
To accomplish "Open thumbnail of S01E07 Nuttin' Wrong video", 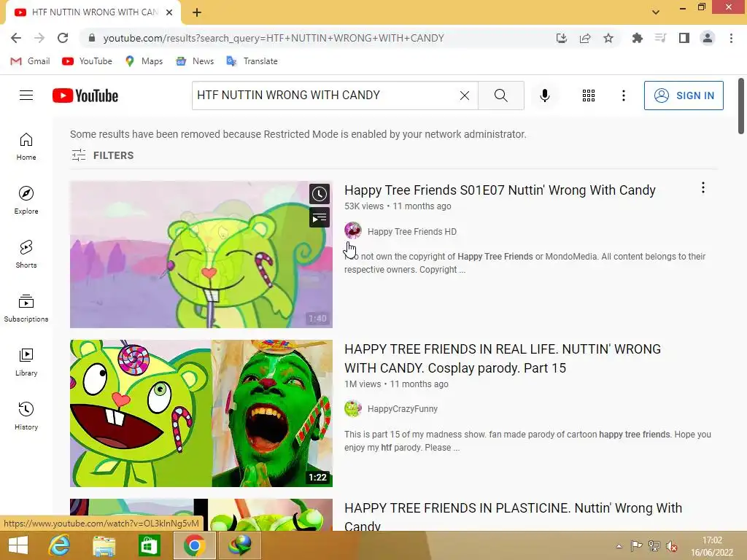I will coord(201,254).
